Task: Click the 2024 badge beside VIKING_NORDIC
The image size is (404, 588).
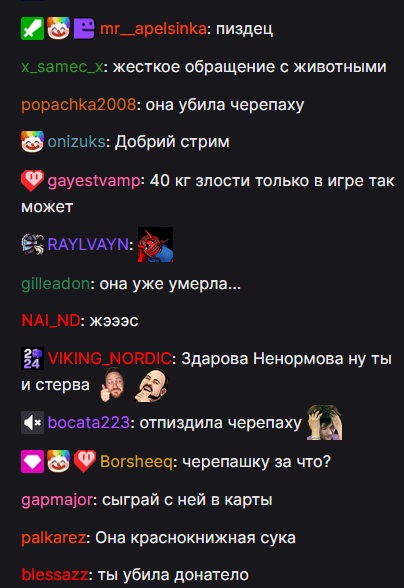Action: point(32,358)
